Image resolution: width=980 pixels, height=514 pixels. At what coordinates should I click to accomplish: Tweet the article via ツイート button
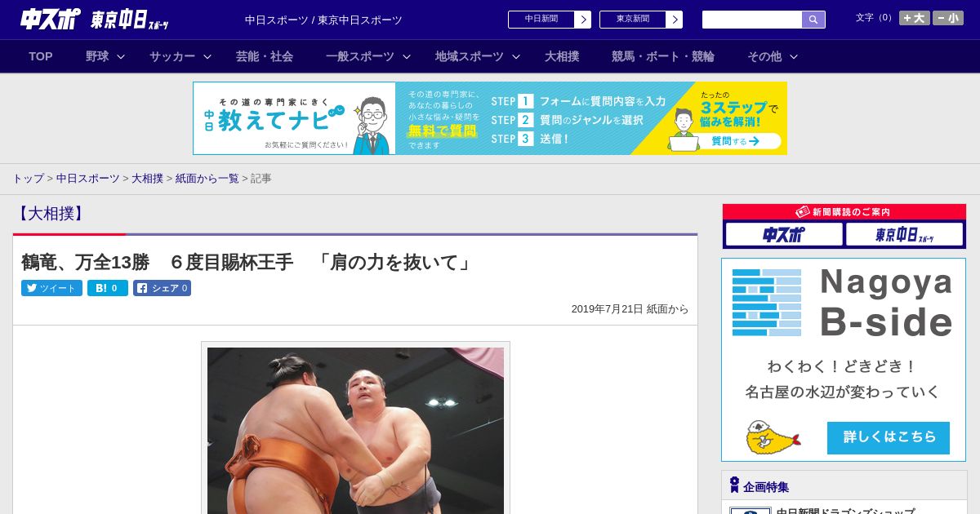pyautogui.click(x=51, y=288)
